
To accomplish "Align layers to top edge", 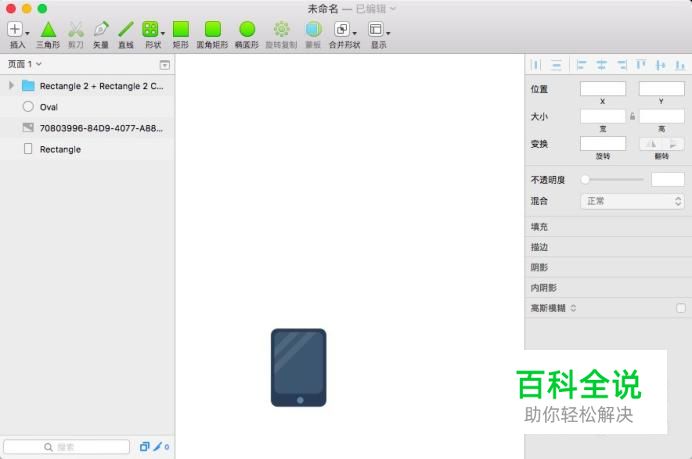I will 641,65.
